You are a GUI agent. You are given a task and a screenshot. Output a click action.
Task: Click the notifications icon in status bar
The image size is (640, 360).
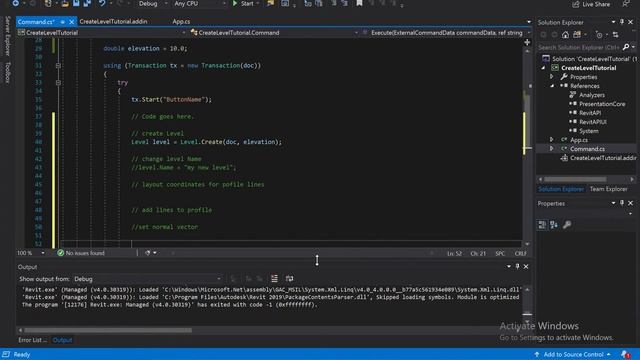point(625,354)
